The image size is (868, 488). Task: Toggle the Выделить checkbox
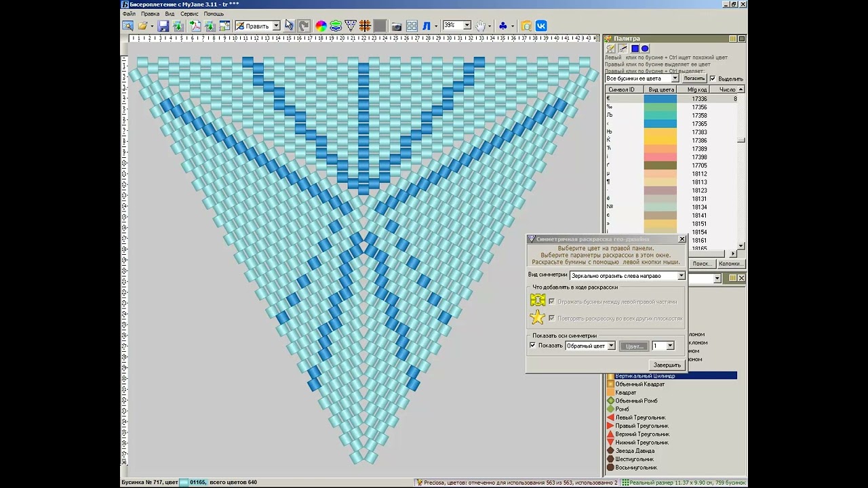[712, 79]
